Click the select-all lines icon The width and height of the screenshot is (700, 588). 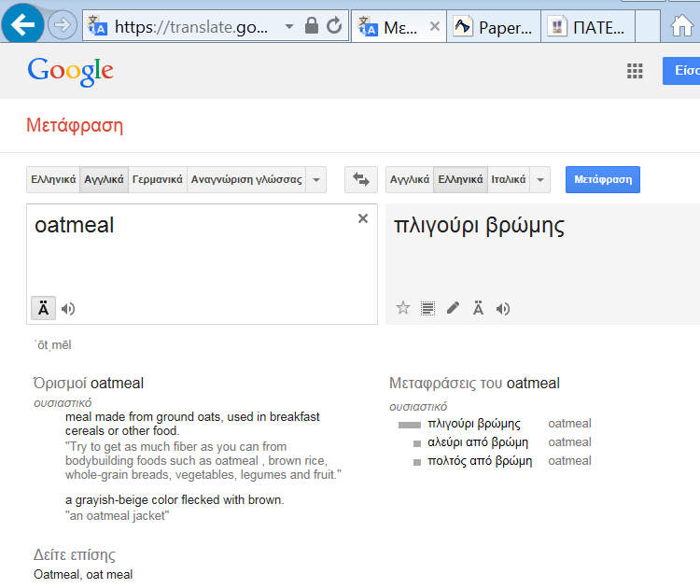pos(427,308)
